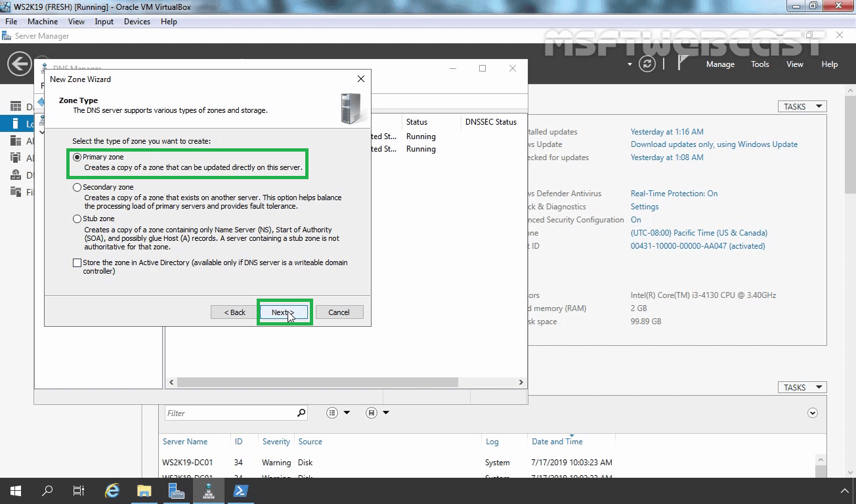The image size is (856, 504).
Task: Sort by the Date and Time column
Action: (x=557, y=442)
